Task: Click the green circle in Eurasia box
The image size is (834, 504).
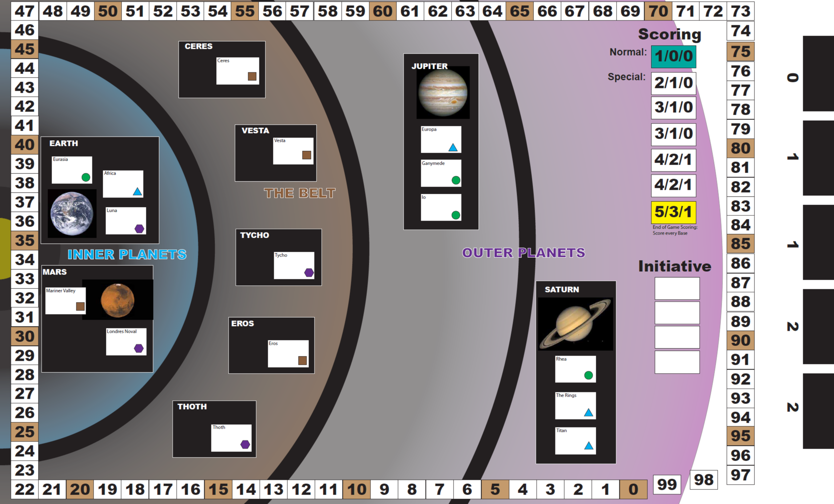Action: coord(86,177)
